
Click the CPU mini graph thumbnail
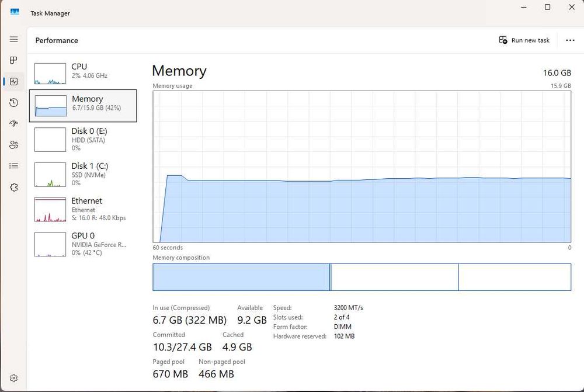tap(50, 74)
